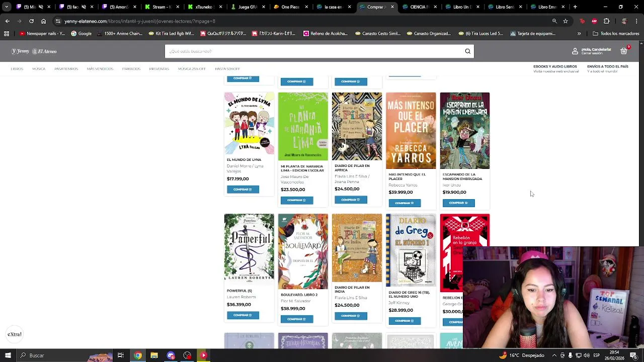
Task: Open the tab search dropdown arrow
Action: click(x=6, y=7)
